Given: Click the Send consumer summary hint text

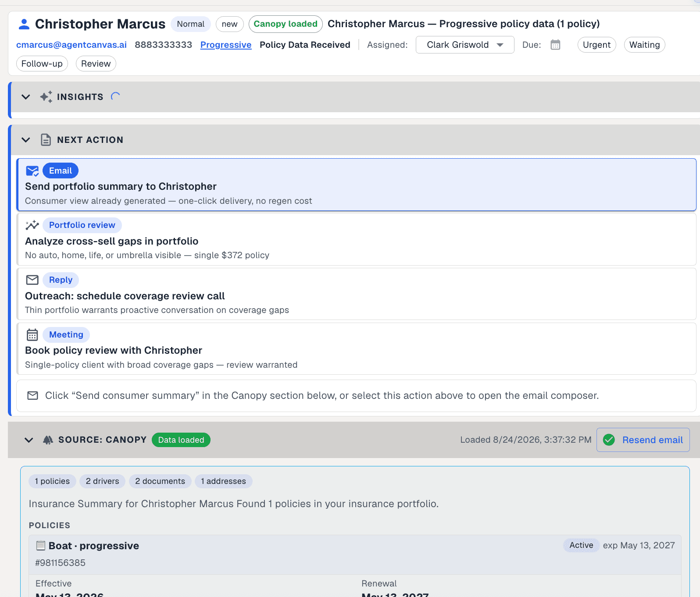Looking at the screenshot, I should click(x=322, y=395).
